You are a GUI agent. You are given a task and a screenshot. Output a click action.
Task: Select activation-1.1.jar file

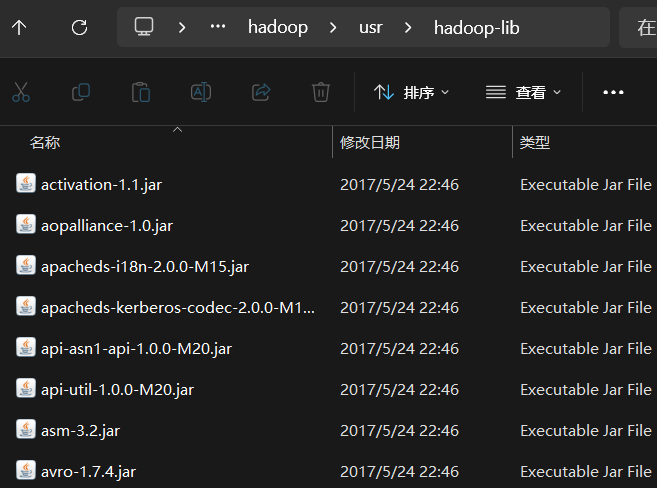[101, 185]
